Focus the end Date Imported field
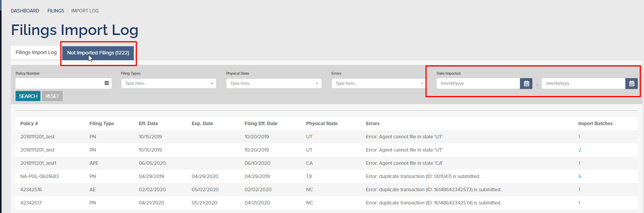 pyautogui.click(x=583, y=84)
